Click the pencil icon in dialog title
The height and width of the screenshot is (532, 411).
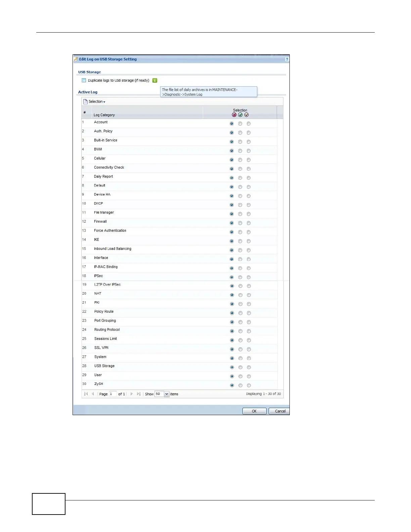(x=76, y=59)
